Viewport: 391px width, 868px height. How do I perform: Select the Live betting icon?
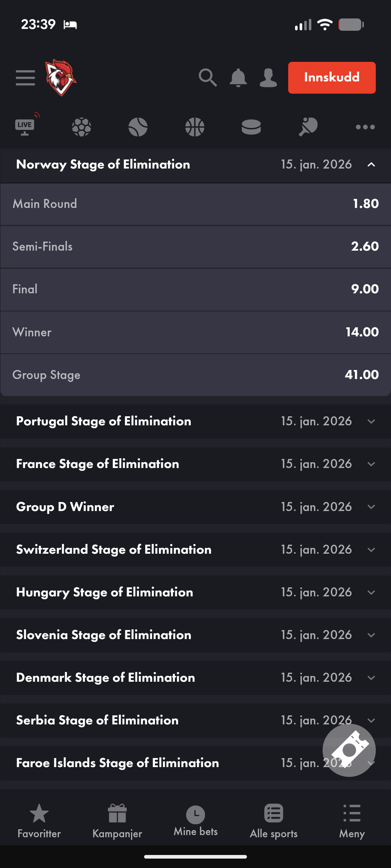click(25, 127)
